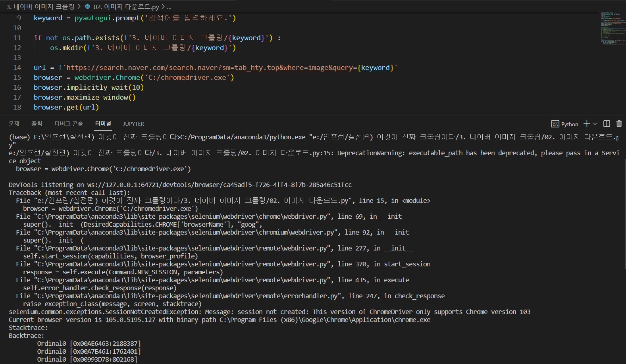Open the search.naver.com URL link in code
The image size is (626, 364).
click(x=230, y=67)
